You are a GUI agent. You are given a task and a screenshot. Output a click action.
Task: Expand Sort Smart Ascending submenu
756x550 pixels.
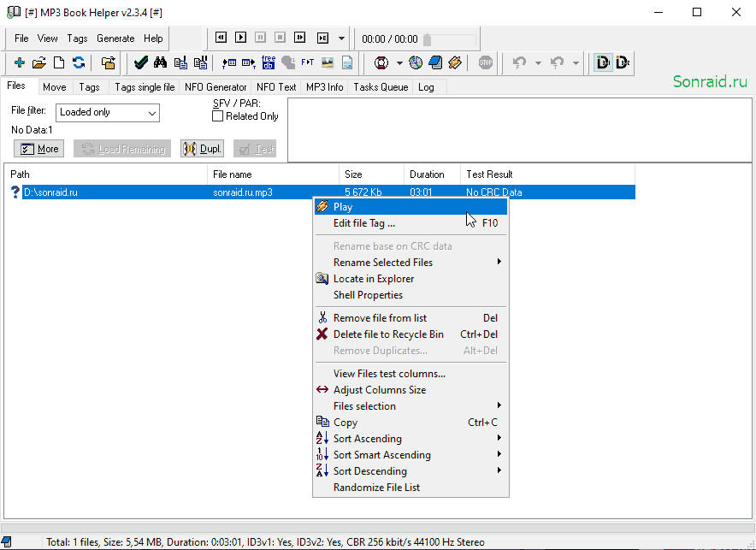point(410,455)
